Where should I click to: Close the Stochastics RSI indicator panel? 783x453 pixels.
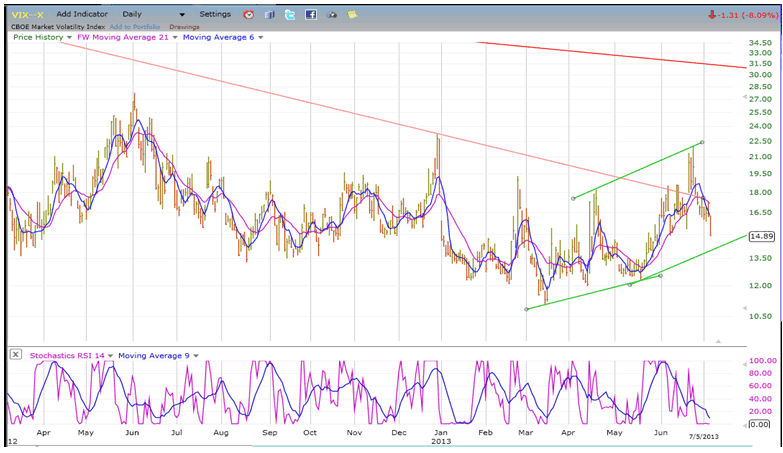pyautogui.click(x=15, y=354)
